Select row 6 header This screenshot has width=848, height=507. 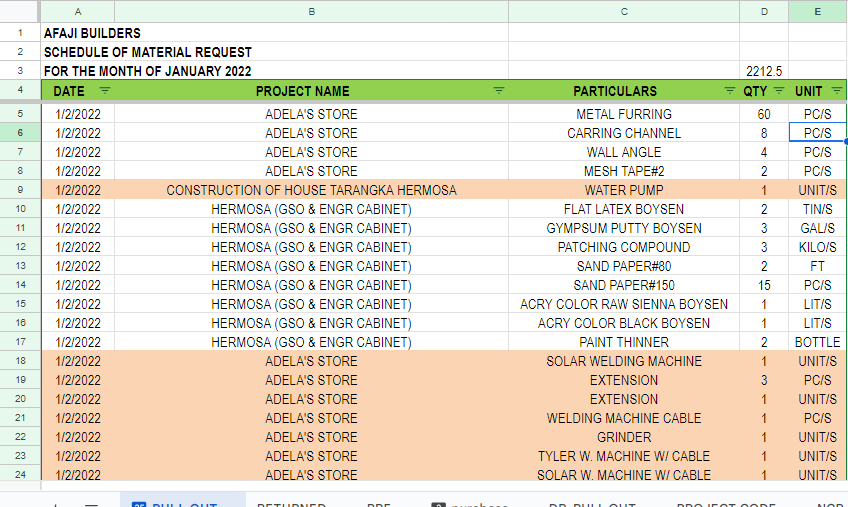click(x=20, y=133)
